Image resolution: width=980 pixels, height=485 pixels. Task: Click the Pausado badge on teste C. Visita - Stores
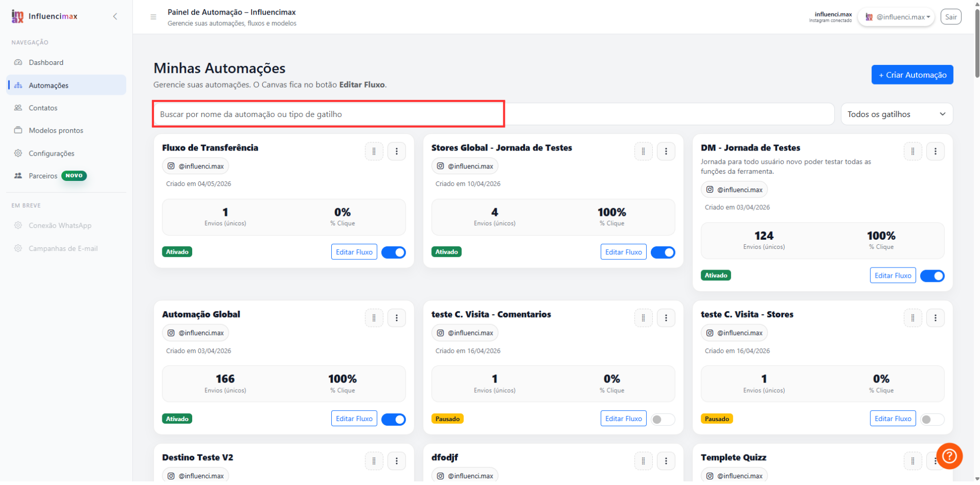click(717, 419)
